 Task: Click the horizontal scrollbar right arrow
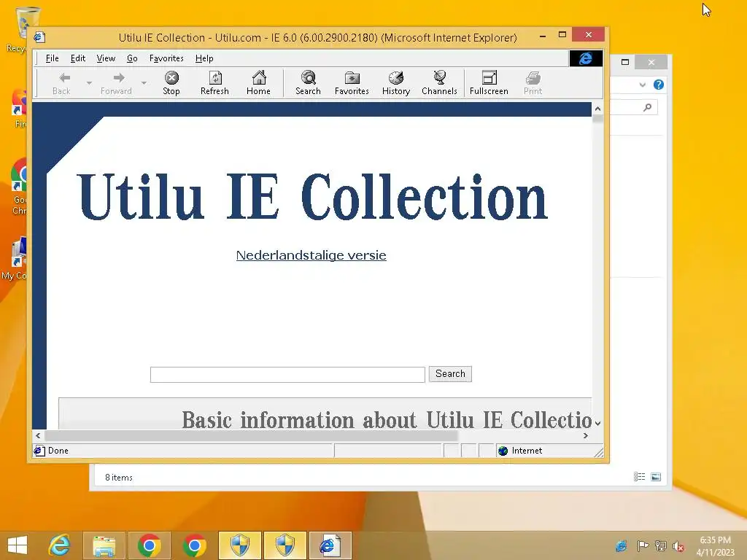click(586, 436)
